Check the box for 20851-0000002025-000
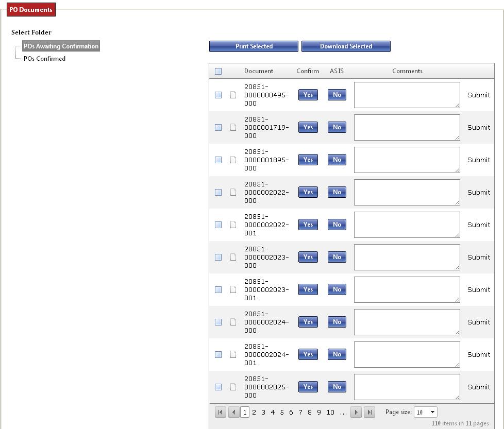The image size is (504, 429). [219, 387]
